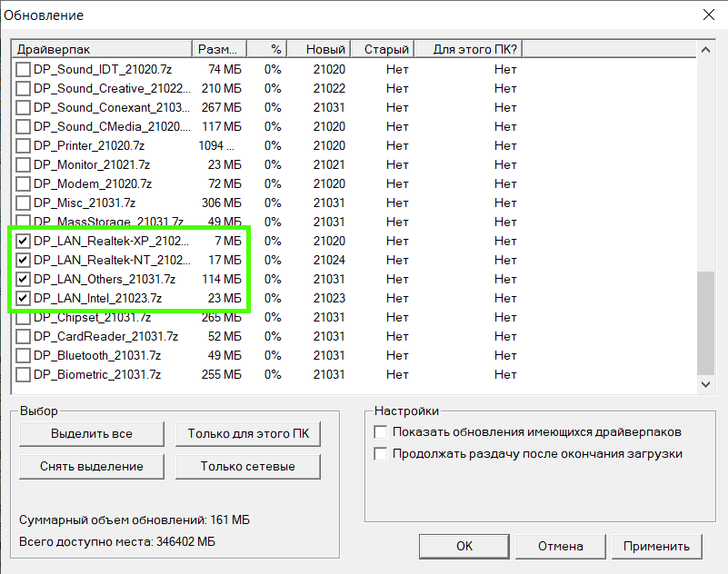Click the 114 МБ size cell
This screenshot has width=728, height=574.
pyautogui.click(x=222, y=279)
